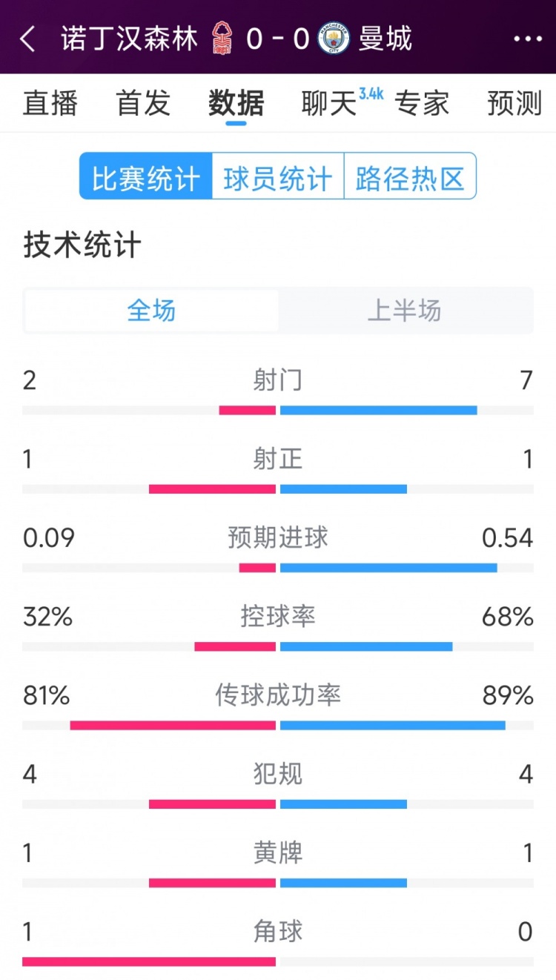The image size is (556, 980).
Task: Select the 首发 lineups tab
Action: pyautogui.click(x=143, y=104)
